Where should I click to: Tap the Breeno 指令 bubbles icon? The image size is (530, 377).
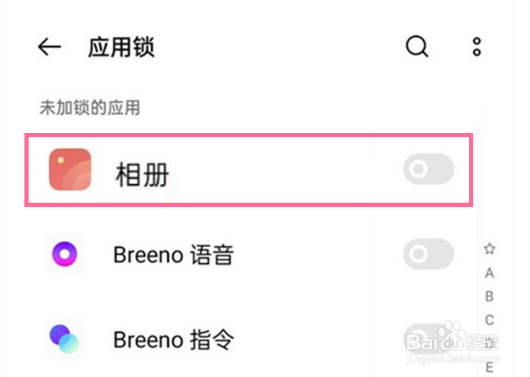[x=65, y=339]
